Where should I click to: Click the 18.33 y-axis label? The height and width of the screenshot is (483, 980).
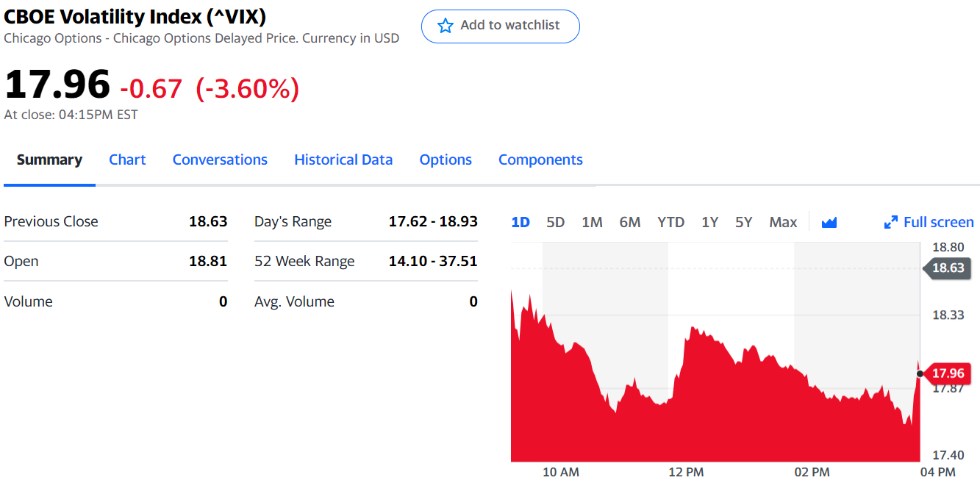[948, 315]
